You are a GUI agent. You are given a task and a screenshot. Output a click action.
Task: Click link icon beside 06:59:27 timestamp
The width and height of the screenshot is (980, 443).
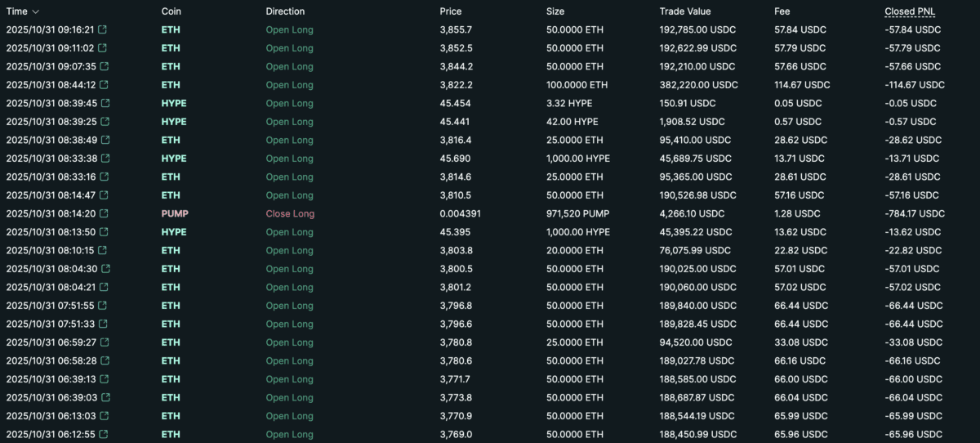102,342
